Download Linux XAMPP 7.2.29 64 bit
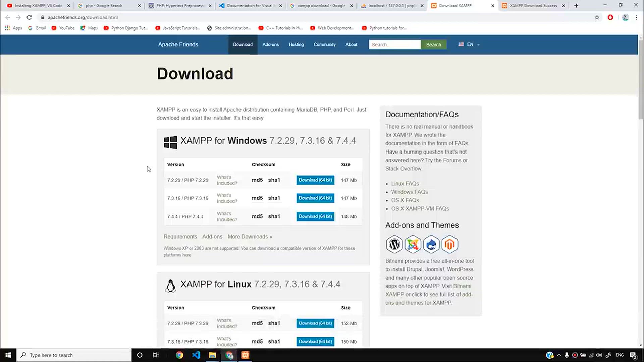This screenshot has height=362, width=644. coord(315,323)
